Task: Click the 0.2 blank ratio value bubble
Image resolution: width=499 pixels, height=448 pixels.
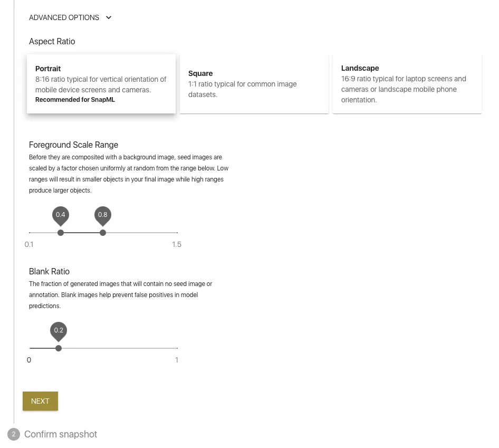Action: (59, 331)
